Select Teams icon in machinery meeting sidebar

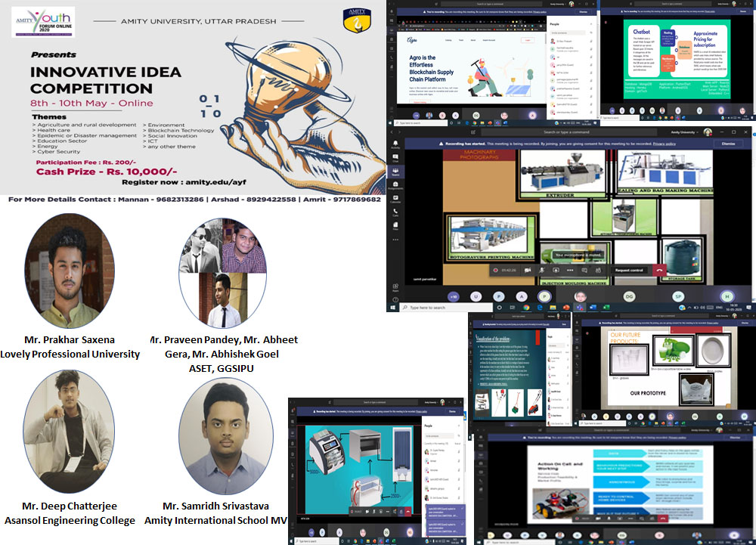pos(395,172)
